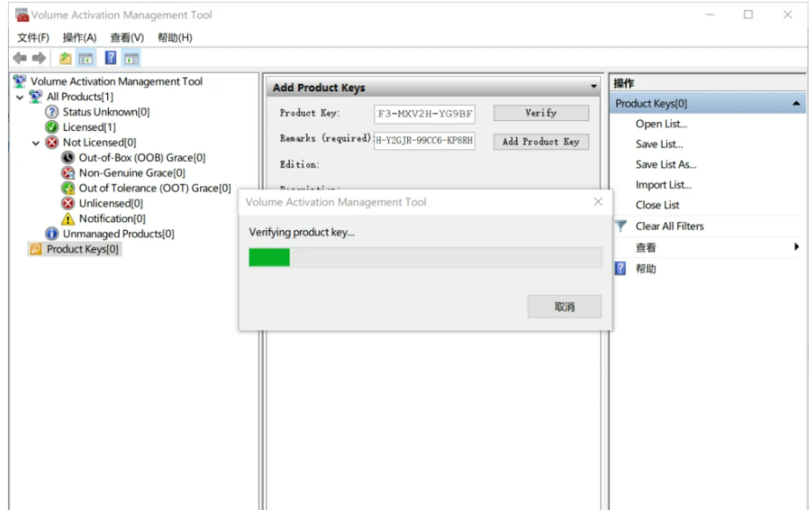Viewport: 812px width, 510px height.
Task: Click the Verifying product key... text
Action: (x=301, y=233)
